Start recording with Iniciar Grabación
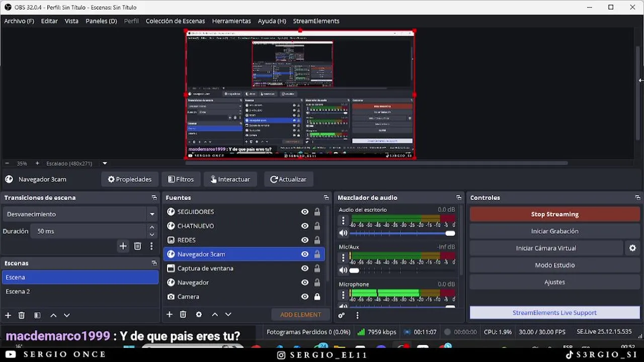This screenshot has height=362, width=644. [554, 231]
